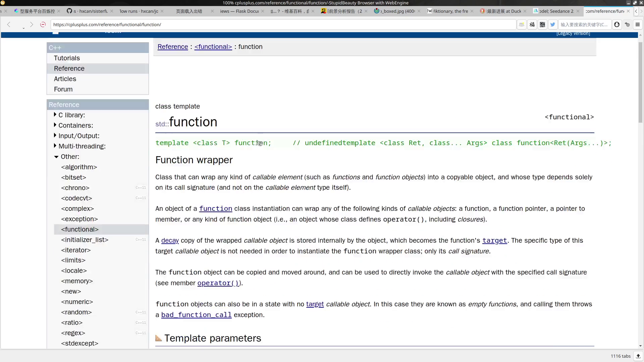Click the Twitter bird toolbar icon
This screenshot has width=644, height=362.
click(553, 24)
